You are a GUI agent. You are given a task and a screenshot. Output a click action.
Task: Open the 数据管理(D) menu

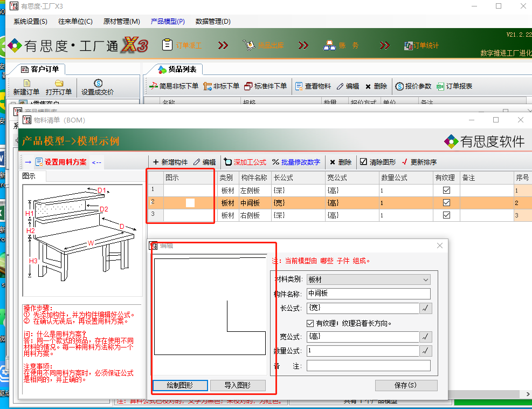click(213, 22)
